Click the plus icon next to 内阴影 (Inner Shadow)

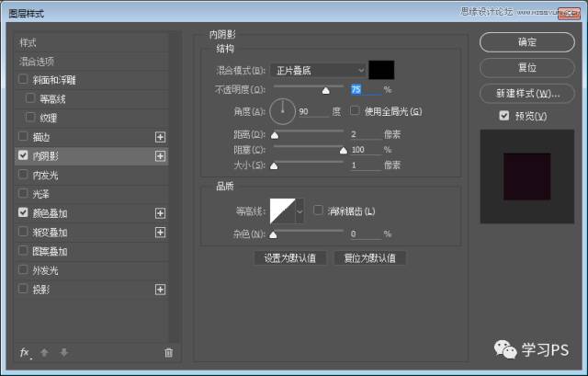coord(161,156)
